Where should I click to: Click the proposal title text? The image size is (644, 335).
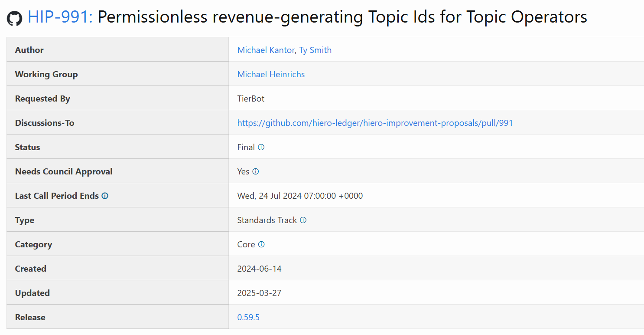[x=342, y=17]
